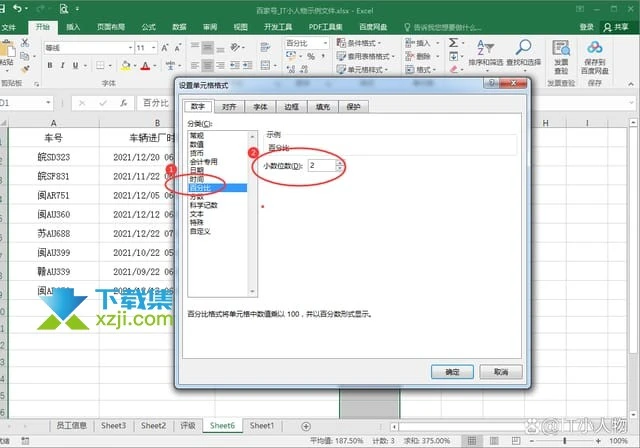Click the Delete cells button

tap(418, 56)
